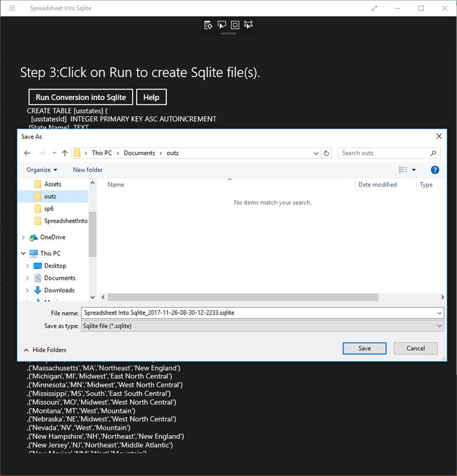The image size is (457, 476).
Task: Expand the Documents tree node
Action: (x=27, y=278)
